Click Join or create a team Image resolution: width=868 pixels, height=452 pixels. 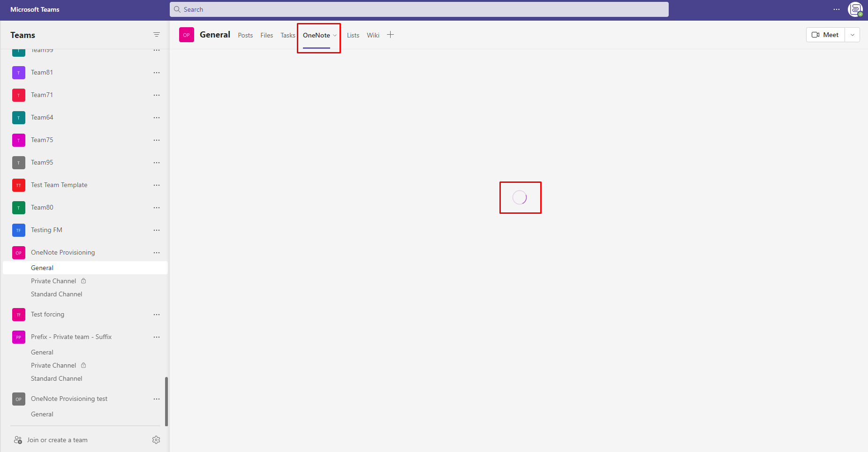(x=57, y=440)
